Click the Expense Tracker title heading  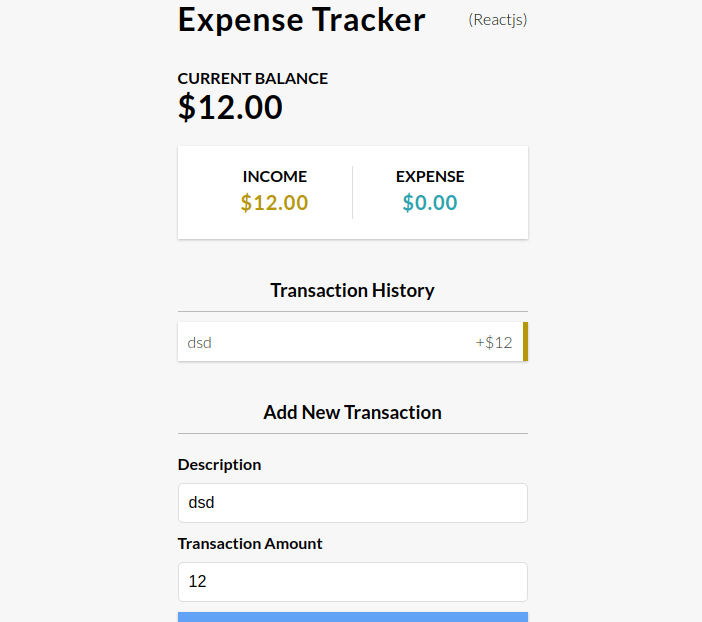(301, 20)
